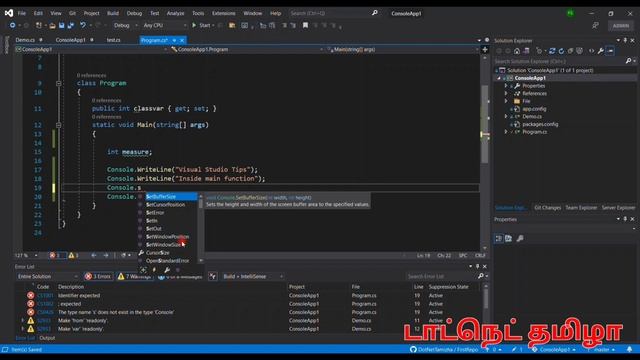Click Solution Explorer Collapse All icon
Screen dimensions: 640x360
pos(570,51)
